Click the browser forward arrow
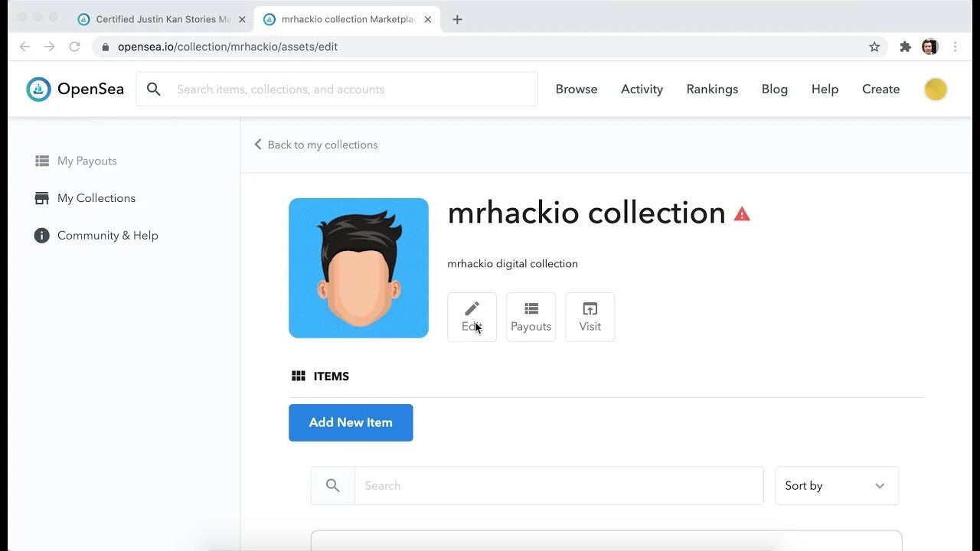Viewport: 980px width, 551px height. click(50, 47)
